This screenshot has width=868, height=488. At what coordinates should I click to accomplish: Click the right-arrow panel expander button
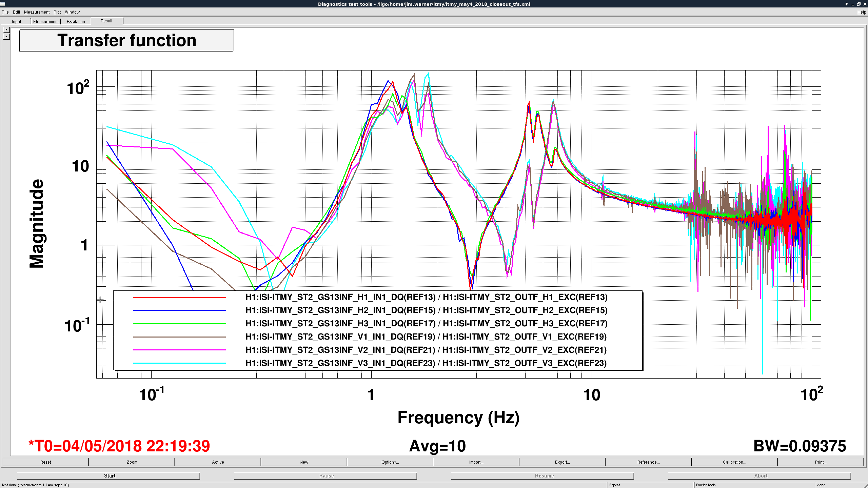tap(6, 30)
